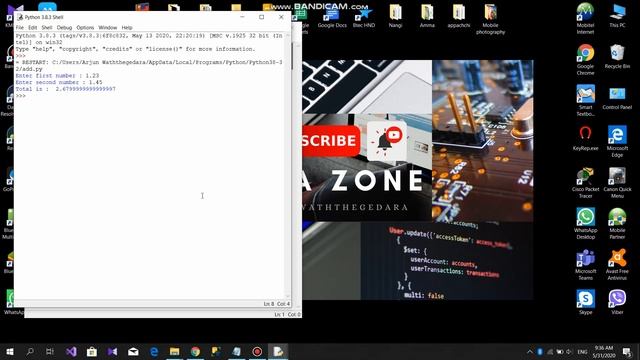Select the Viber desktop icon
This screenshot has height=360, width=640.
[617, 302]
